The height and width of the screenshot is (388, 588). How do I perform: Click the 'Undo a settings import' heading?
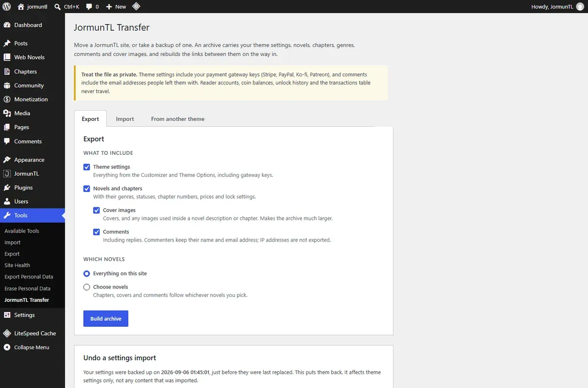(x=120, y=358)
